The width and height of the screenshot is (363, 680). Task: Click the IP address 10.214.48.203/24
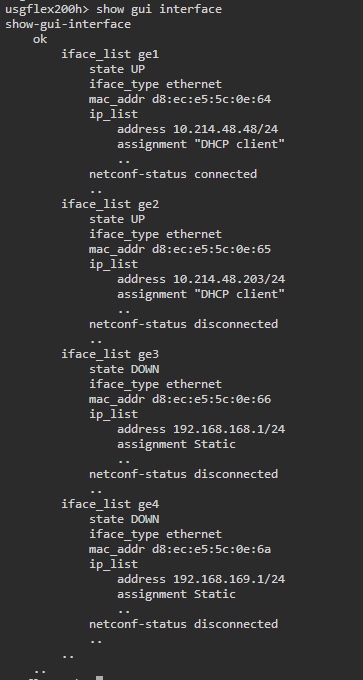coord(229,279)
